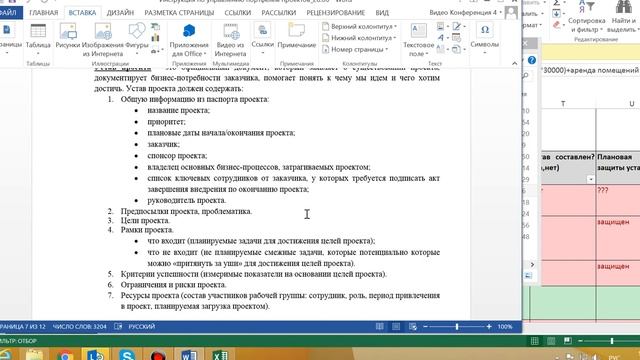The height and width of the screenshot is (360, 640).
Task: Select Excel normal view icon in status bar
Action: [x=534, y=341]
